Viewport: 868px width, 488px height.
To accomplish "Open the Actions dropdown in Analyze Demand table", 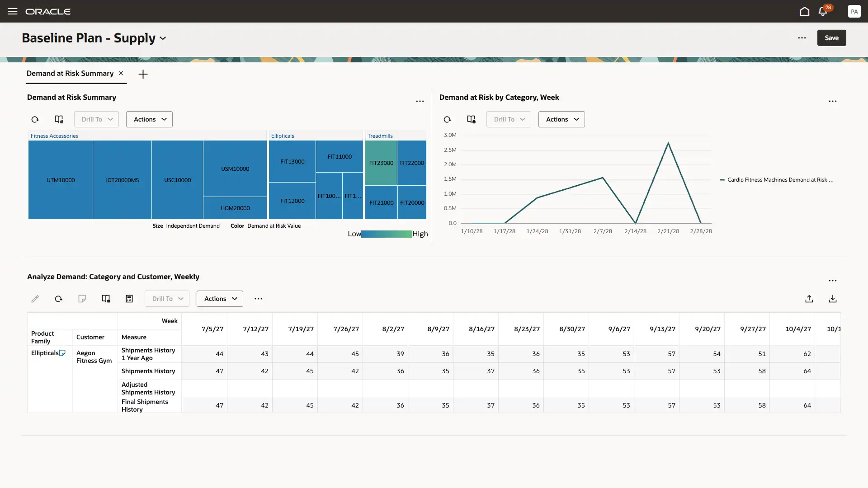I will 220,299.
